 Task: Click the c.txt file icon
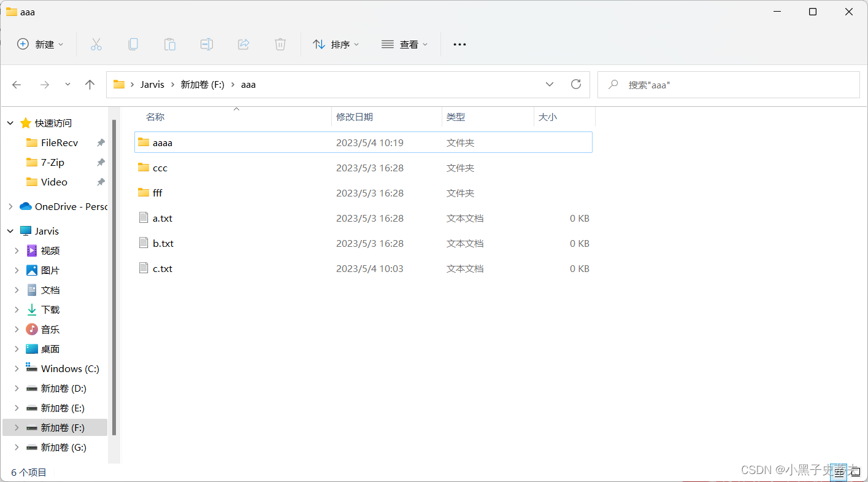pyautogui.click(x=144, y=268)
